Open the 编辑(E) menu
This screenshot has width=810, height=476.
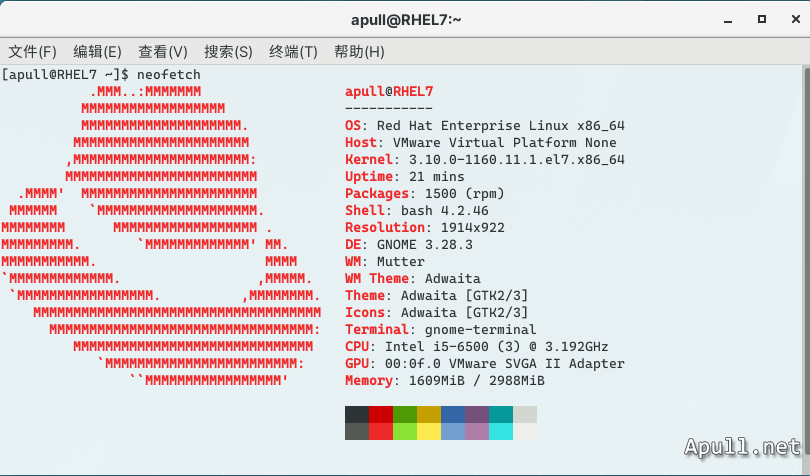click(x=97, y=52)
